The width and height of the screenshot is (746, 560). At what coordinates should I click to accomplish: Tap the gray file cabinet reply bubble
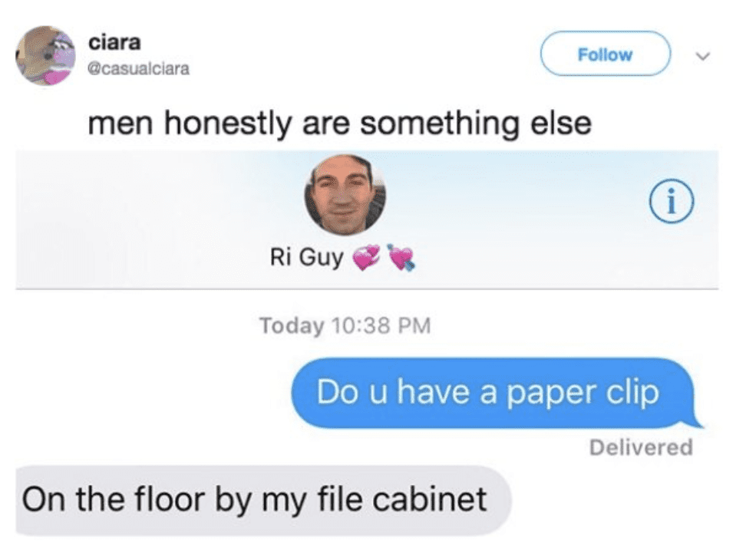(x=263, y=501)
